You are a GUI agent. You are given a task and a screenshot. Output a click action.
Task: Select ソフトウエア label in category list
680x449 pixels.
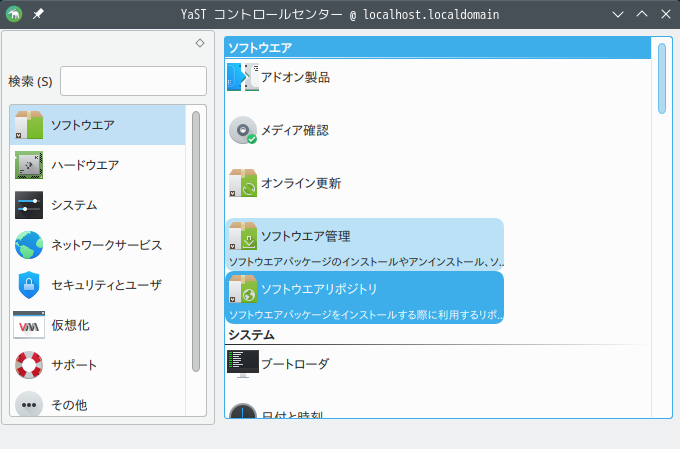[x=83, y=125]
